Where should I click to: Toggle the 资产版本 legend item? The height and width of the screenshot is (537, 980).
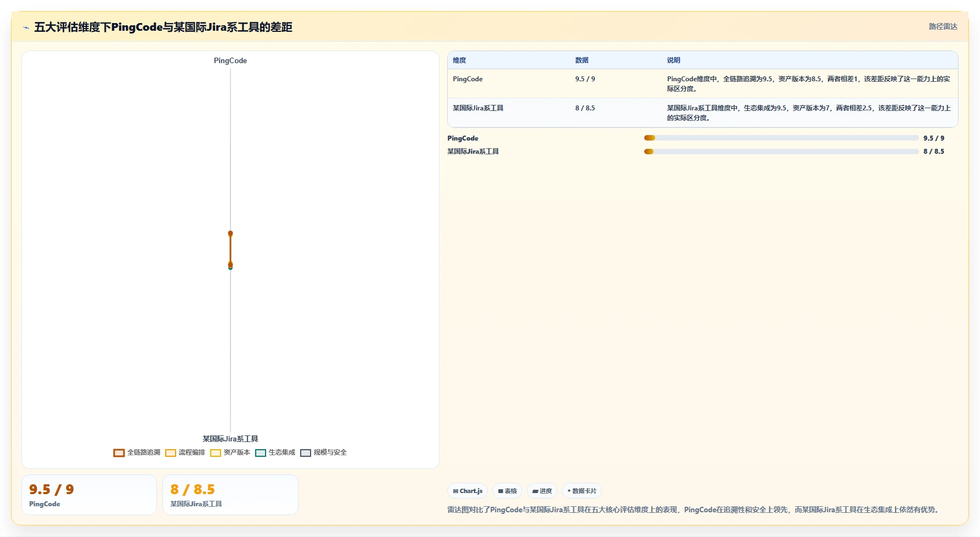pos(230,452)
